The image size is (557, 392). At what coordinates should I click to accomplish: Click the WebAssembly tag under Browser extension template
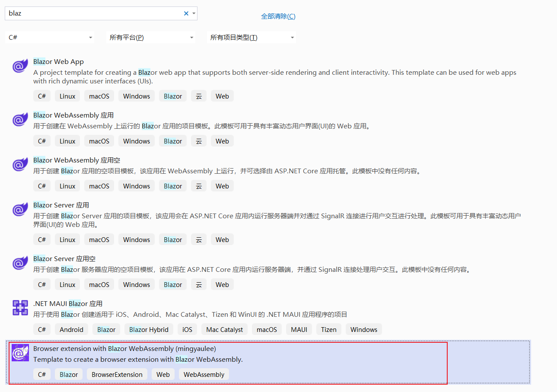click(x=204, y=375)
